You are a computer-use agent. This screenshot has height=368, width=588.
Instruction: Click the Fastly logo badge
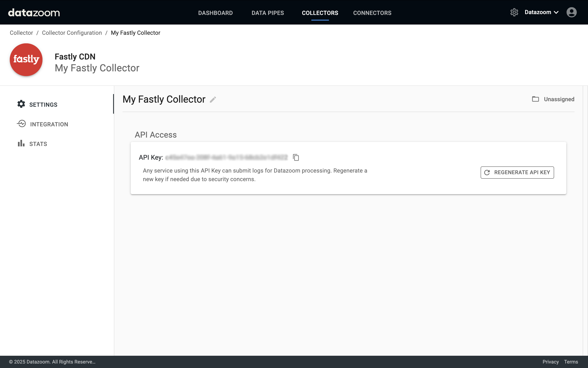tap(26, 60)
